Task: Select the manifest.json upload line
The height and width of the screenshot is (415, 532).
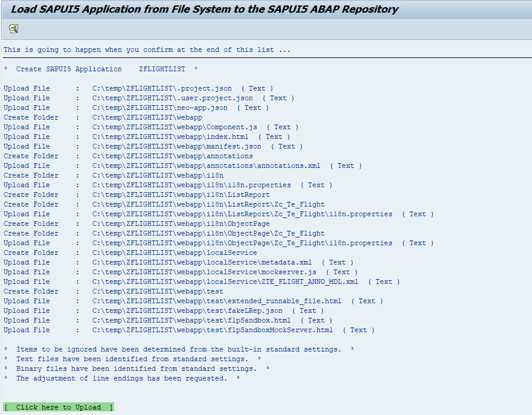Action: tap(153, 147)
